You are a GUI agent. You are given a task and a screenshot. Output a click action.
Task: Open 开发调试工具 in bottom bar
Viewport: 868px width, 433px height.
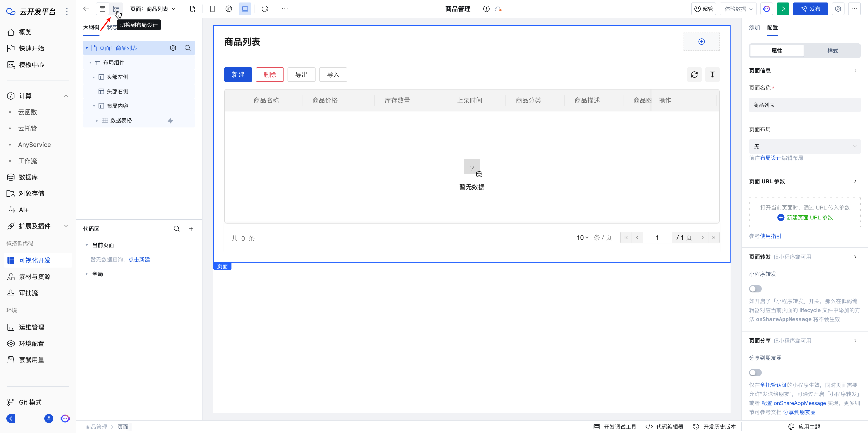[x=615, y=427]
